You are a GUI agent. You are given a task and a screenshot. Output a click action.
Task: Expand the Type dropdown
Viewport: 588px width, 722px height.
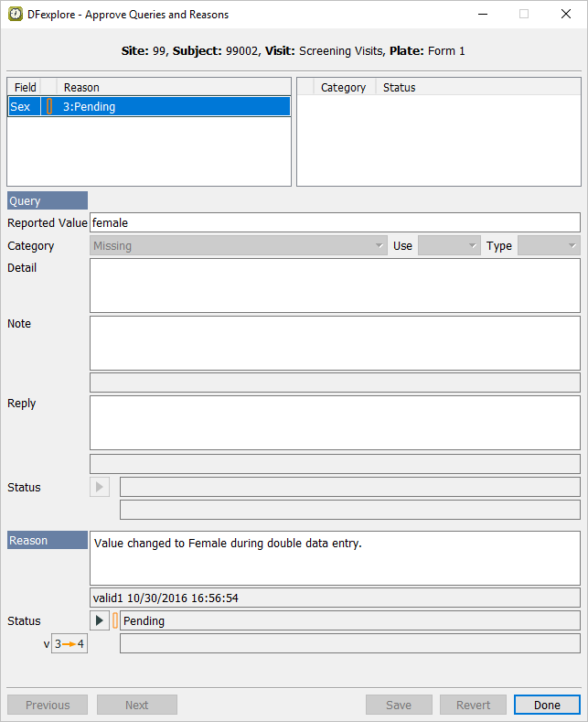click(x=548, y=245)
